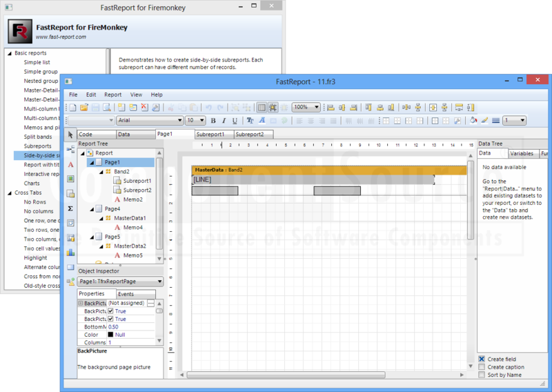Toggle Show Grid toolbar icon
The height and width of the screenshot is (392, 552).
tap(262, 108)
